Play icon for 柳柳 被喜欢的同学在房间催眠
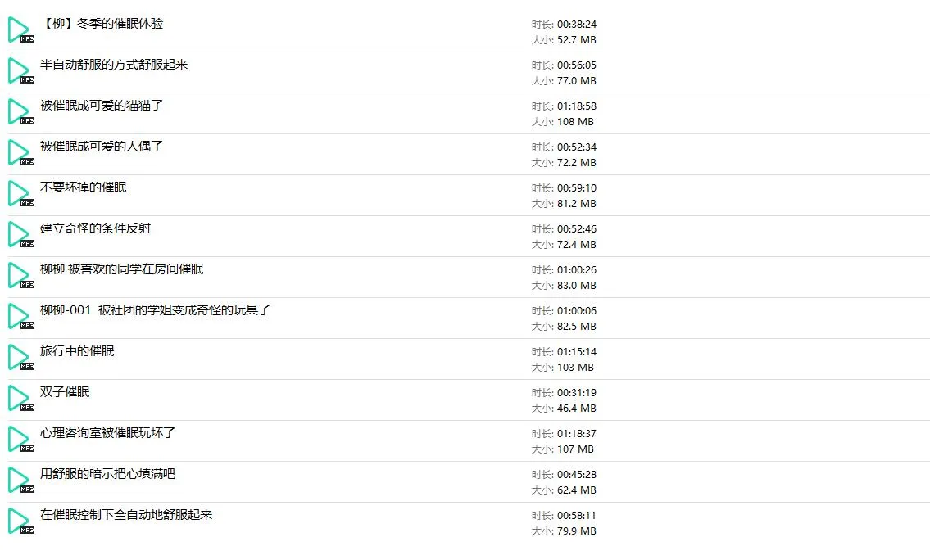This screenshot has width=930, height=560. (20, 275)
